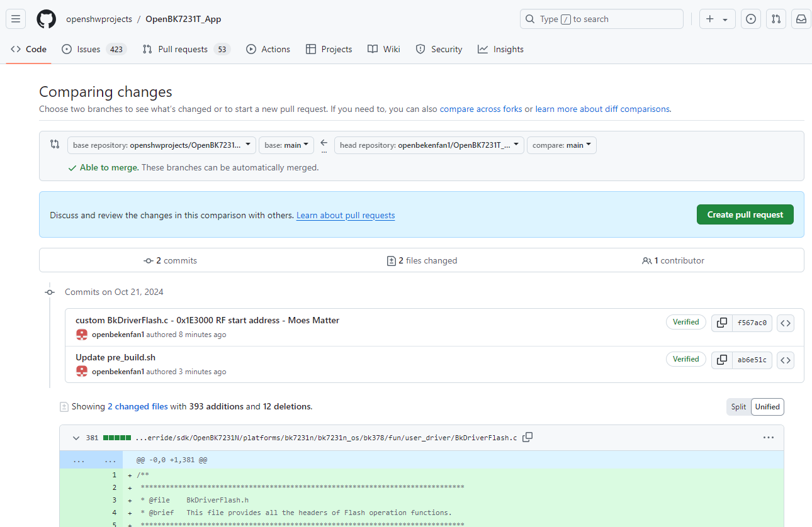812x527 pixels.
Task: Select the 1 contributor summary tab
Action: 673,260
